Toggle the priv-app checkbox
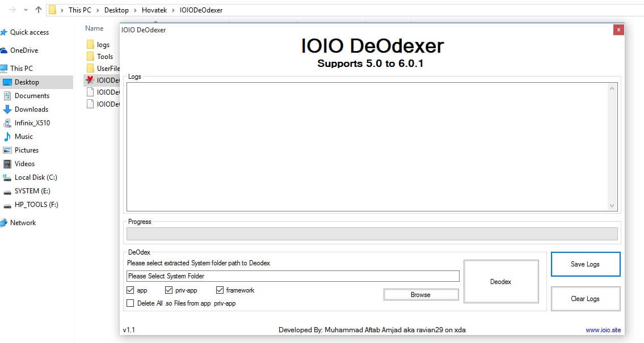Screen dimensions: 644x343 click(169, 290)
